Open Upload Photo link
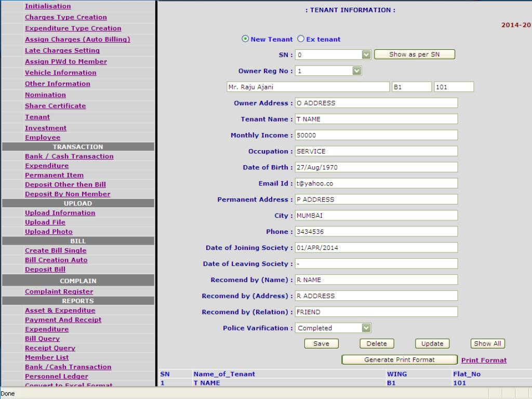The image size is (532, 399). [48, 232]
